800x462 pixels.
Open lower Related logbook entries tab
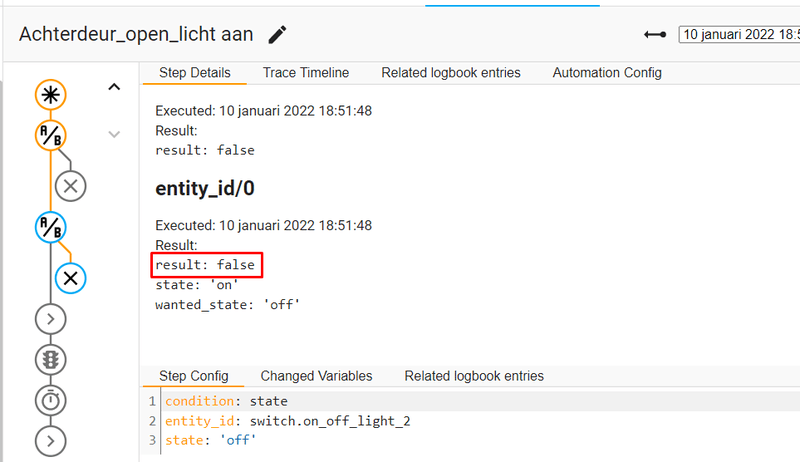[474, 376]
